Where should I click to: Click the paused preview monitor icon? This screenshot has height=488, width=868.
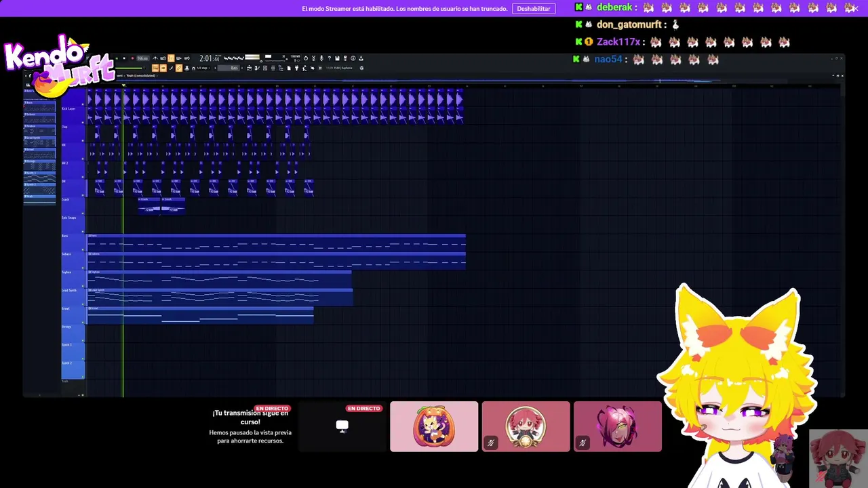342,426
